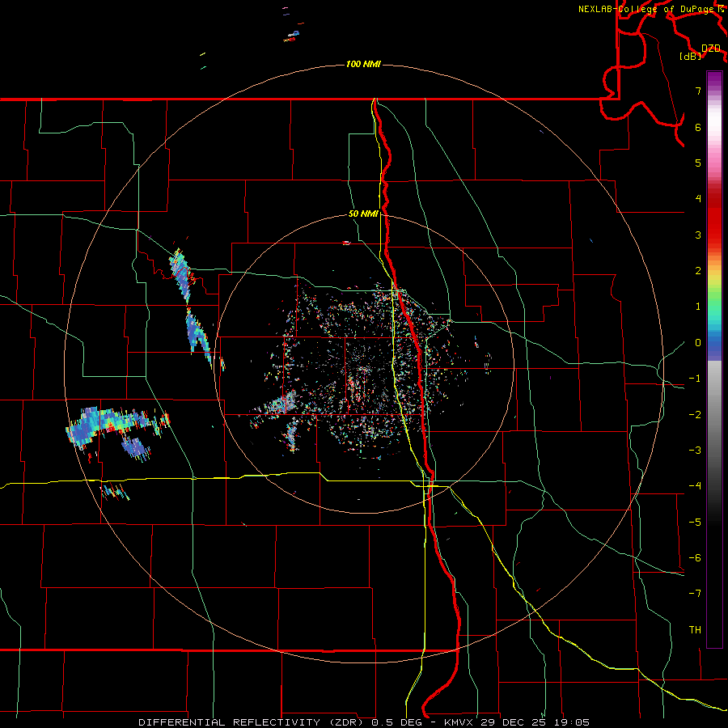Click the purple top of the color bar
Image resolution: width=728 pixels, height=728 pixels.
point(714,79)
